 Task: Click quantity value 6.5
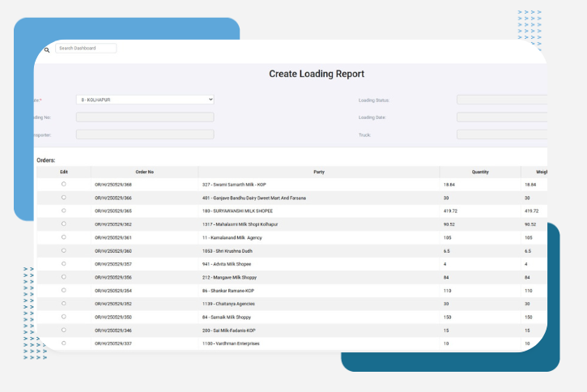[x=447, y=251]
